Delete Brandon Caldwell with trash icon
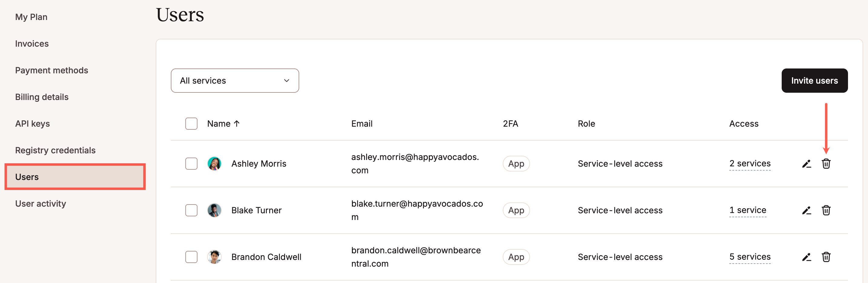This screenshot has height=283, width=868. (x=826, y=257)
